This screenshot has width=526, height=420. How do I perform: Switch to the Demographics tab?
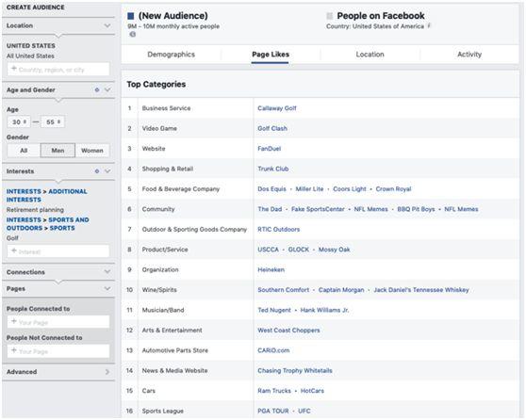pos(171,55)
